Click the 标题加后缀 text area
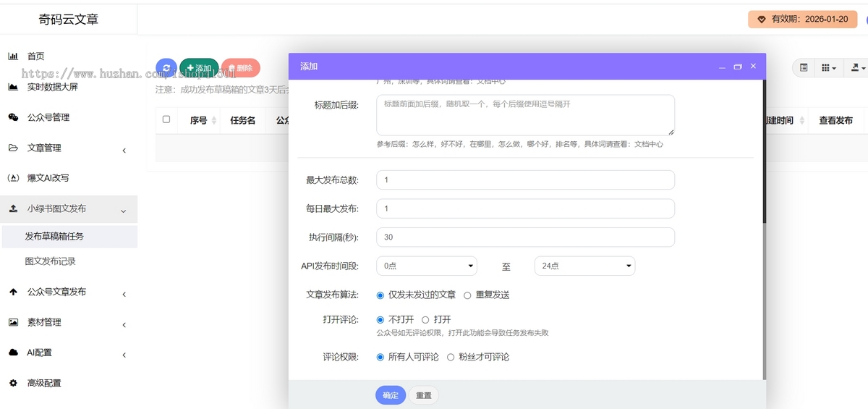Screen dimensions: 868x409 525,114
